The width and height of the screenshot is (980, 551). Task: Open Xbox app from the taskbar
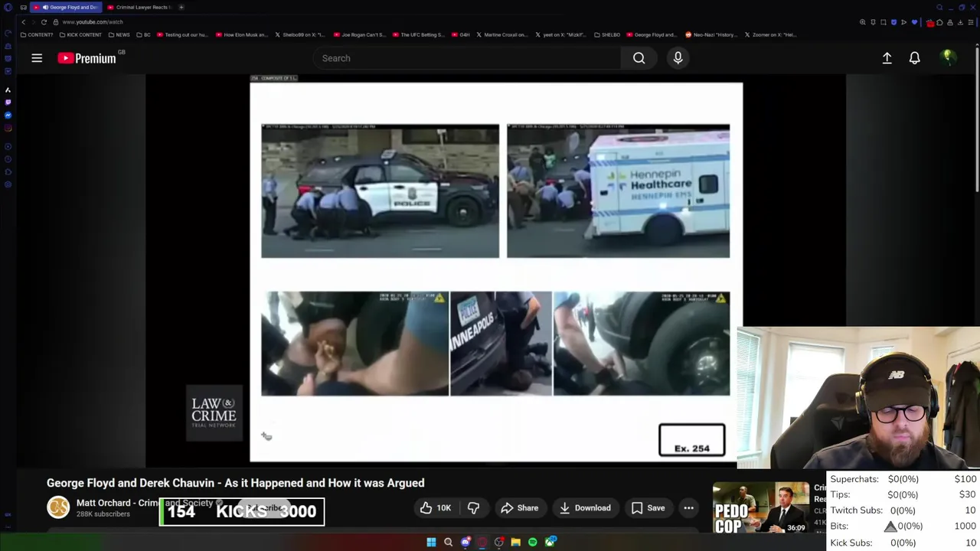[x=550, y=543]
